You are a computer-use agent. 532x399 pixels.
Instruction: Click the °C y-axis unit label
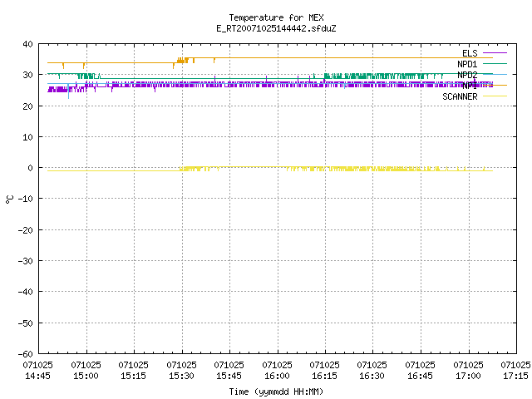click(9, 199)
